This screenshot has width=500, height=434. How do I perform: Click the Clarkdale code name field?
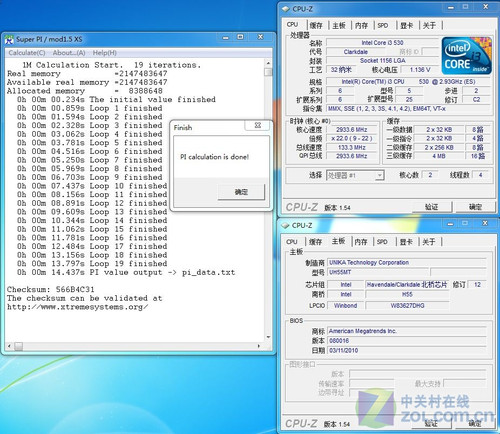[x=356, y=52]
